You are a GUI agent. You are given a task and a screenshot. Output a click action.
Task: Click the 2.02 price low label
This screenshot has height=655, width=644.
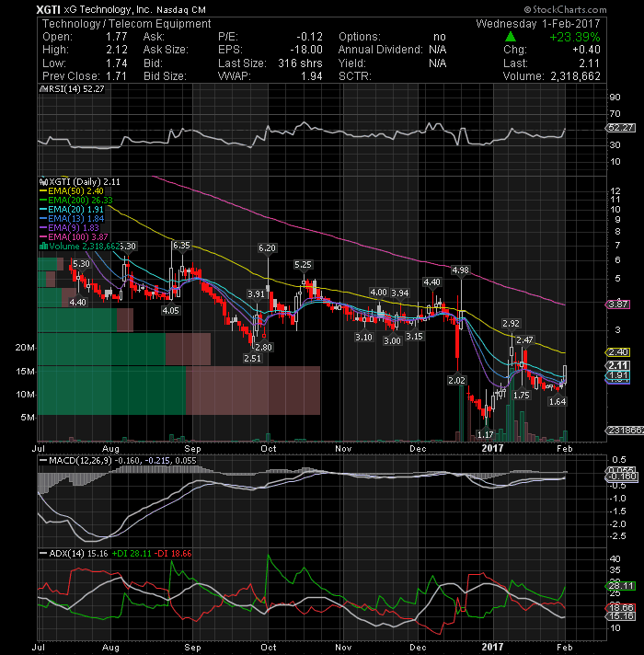456,381
